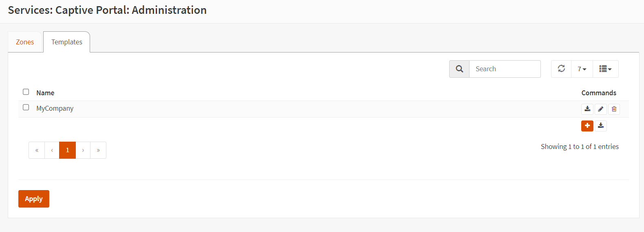
Task: Open the column selection list dropdown
Action: tap(605, 69)
